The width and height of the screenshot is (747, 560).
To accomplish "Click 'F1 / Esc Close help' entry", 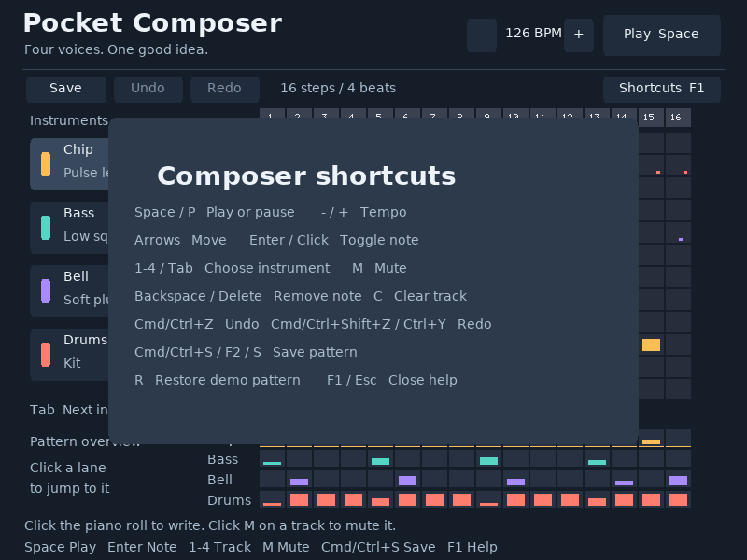I will (391, 381).
